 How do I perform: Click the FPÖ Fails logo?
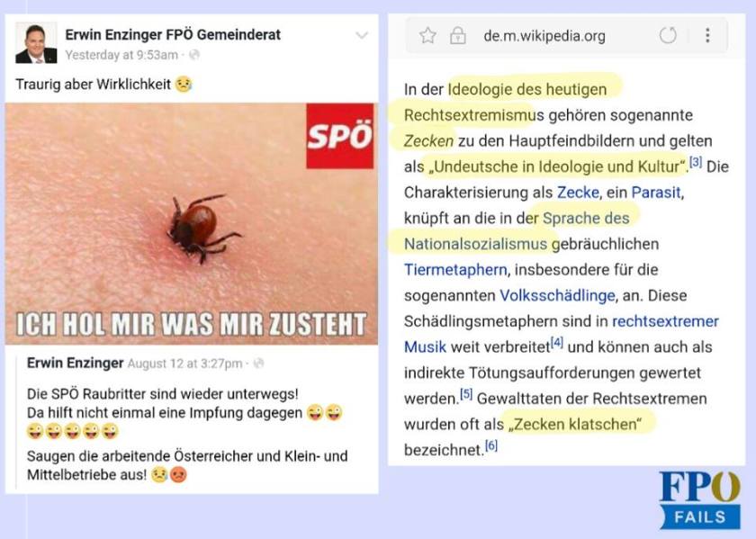click(x=699, y=499)
